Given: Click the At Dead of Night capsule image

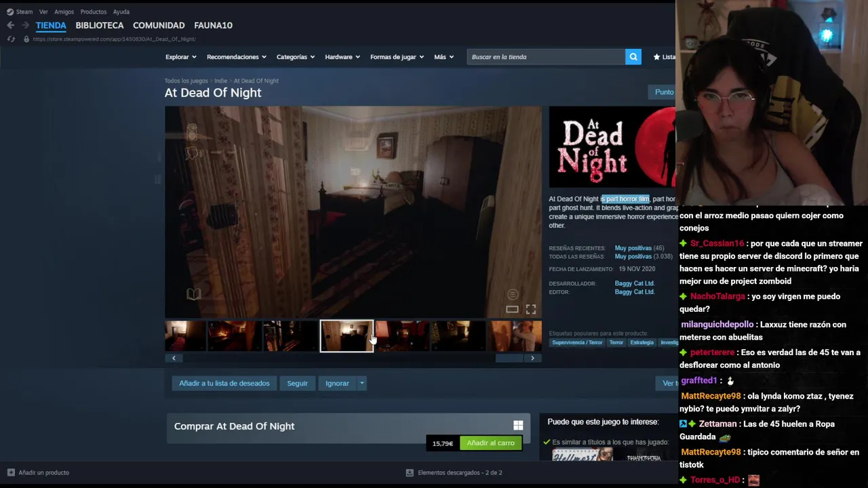Looking at the screenshot, I should [x=612, y=147].
